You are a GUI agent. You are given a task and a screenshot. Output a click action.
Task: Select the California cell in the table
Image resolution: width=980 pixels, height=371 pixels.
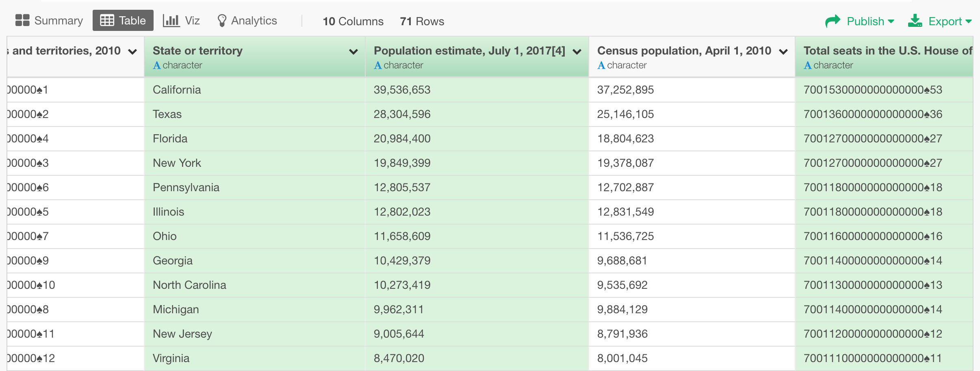[x=176, y=89]
